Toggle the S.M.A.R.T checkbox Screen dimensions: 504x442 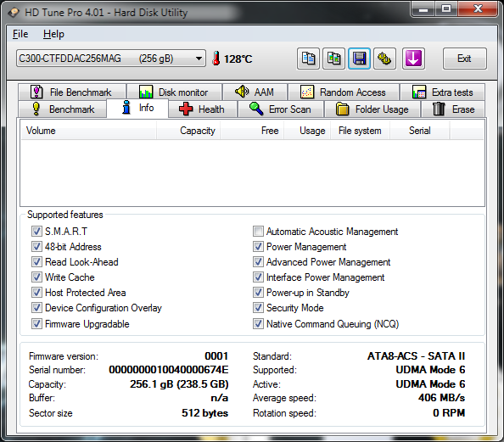click(36, 231)
